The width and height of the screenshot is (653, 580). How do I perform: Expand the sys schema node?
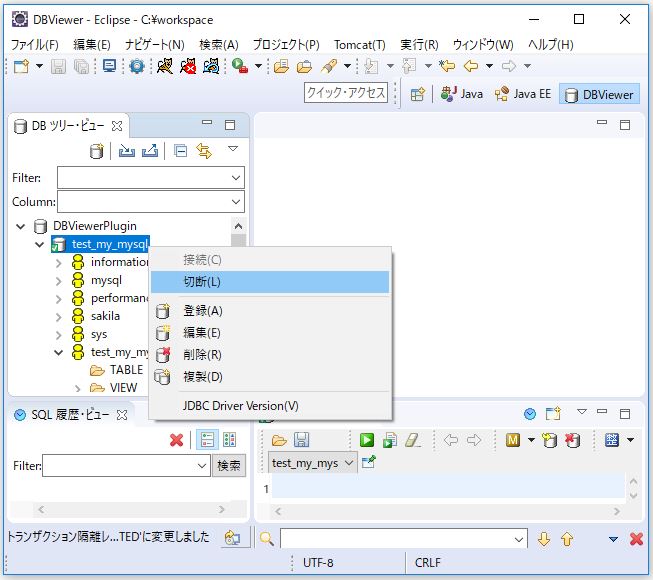[x=59, y=335]
